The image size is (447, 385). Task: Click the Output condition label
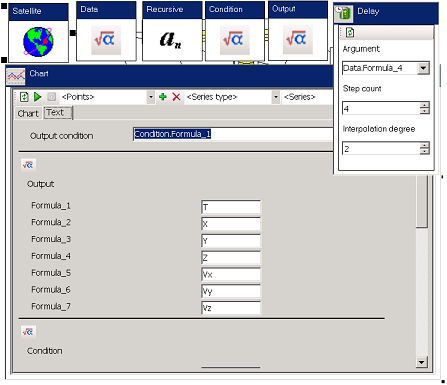click(62, 136)
